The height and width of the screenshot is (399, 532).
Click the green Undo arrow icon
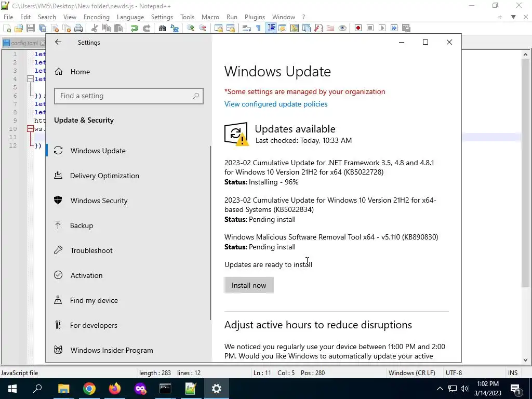tap(135, 28)
